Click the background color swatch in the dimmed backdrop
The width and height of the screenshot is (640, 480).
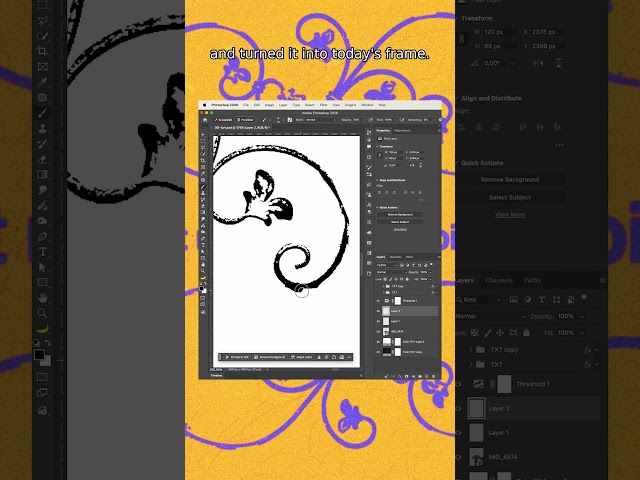(x=47, y=362)
